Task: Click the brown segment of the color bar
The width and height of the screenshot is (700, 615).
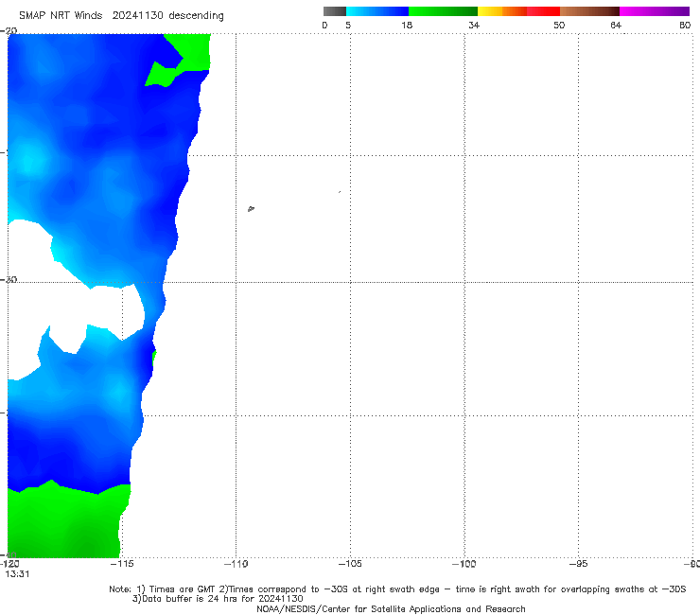Action: pos(589,11)
